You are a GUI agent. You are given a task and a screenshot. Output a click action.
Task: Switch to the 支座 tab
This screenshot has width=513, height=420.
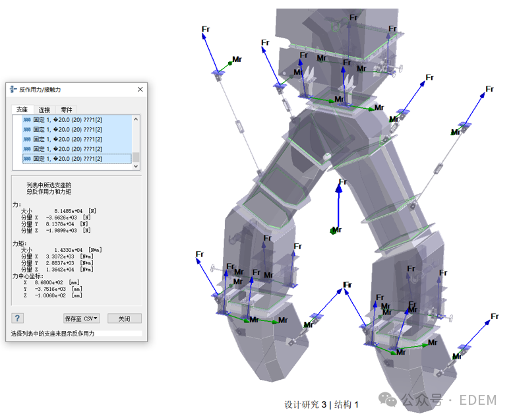(22, 109)
